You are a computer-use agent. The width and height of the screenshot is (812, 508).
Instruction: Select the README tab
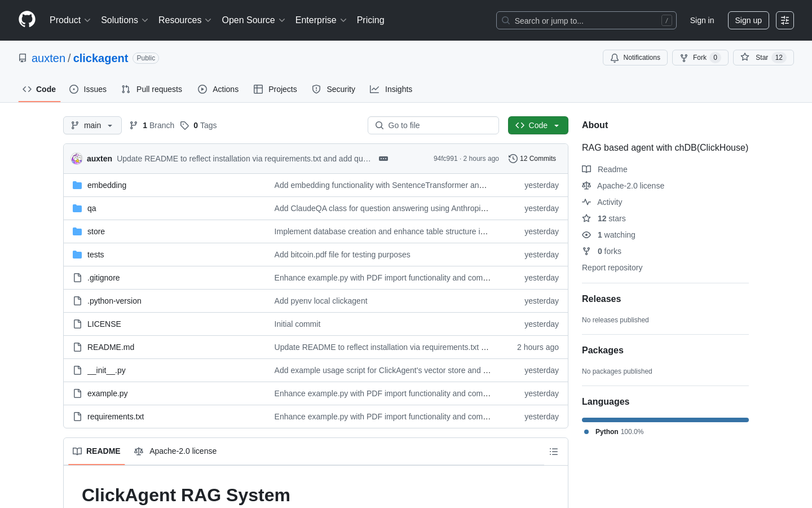tap(96, 451)
